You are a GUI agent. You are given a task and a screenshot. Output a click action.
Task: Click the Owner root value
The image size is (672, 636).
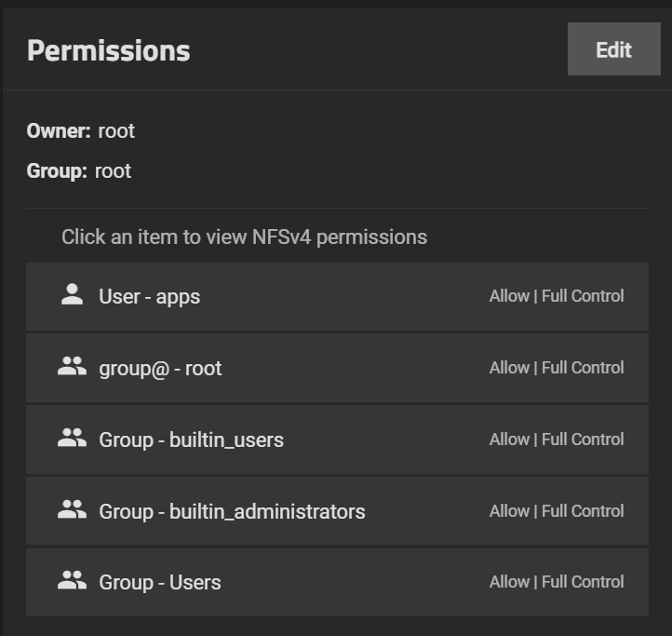pyautogui.click(x=116, y=130)
